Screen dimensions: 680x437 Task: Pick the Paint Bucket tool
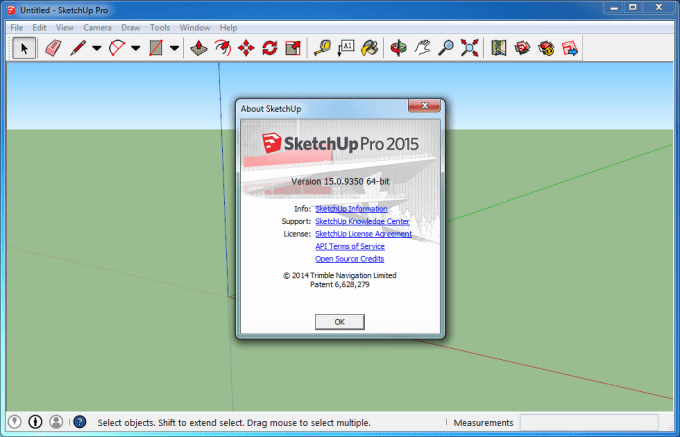coord(369,48)
